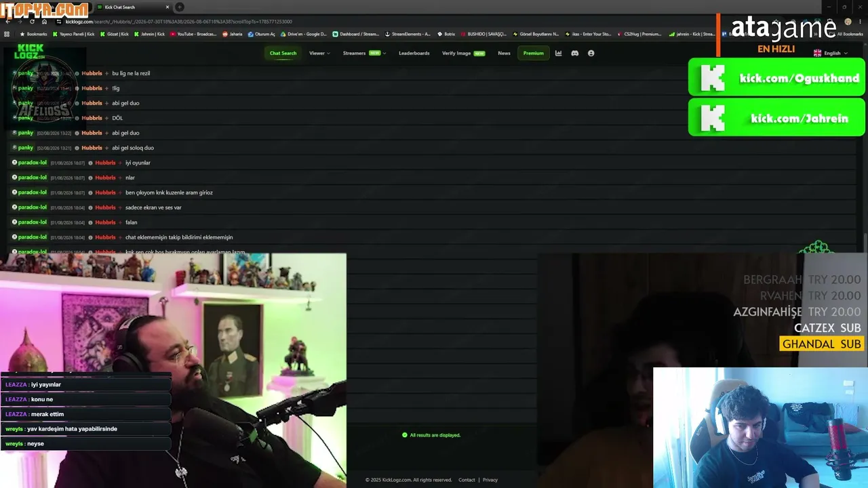Open panky channel on 'abi gel soloq duo' row

tap(26, 148)
